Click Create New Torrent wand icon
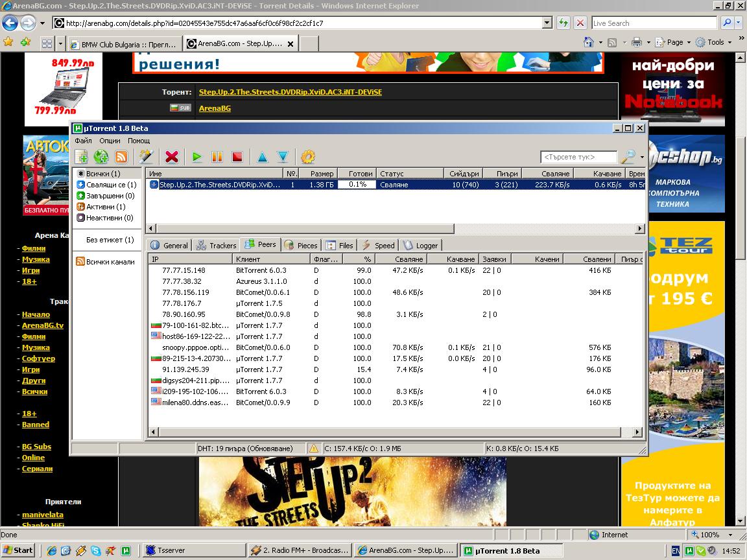 146,157
